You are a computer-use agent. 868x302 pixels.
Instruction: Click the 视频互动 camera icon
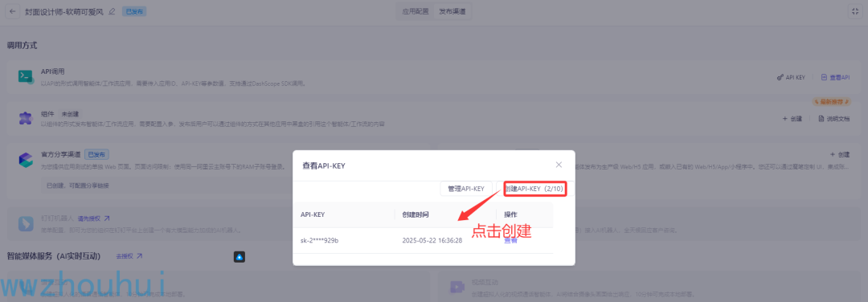tap(457, 287)
